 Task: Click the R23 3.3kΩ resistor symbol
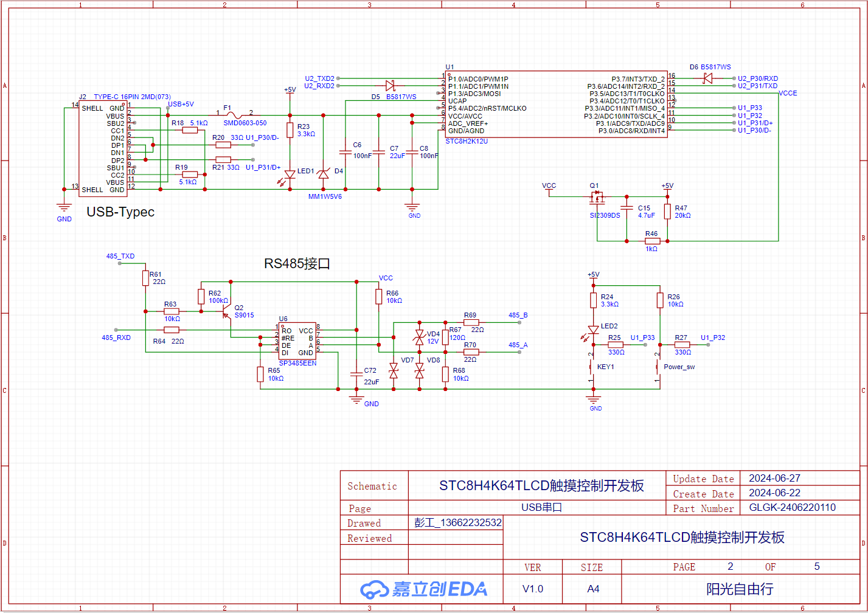point(290,130)
